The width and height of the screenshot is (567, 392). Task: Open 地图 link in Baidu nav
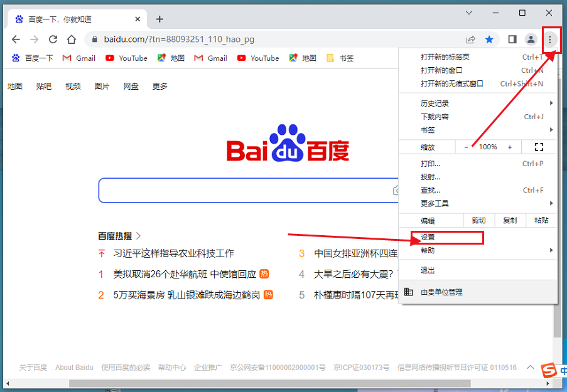[15, 87]
